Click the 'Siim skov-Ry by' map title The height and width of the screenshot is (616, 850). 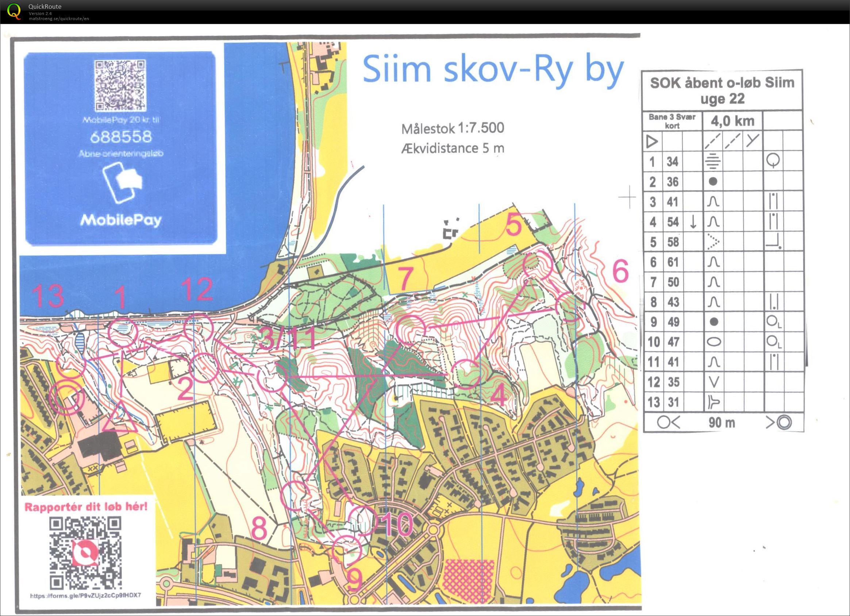pos(493,70)
